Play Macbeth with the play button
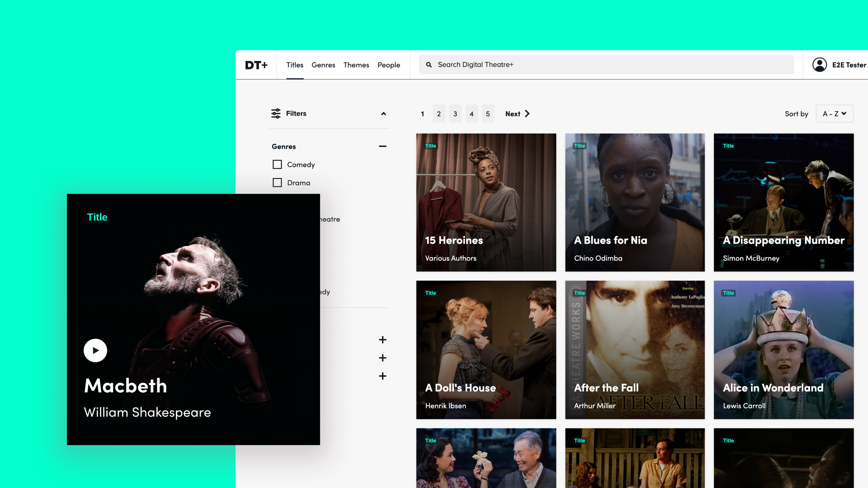868x488 pixels. coord(95,350)
